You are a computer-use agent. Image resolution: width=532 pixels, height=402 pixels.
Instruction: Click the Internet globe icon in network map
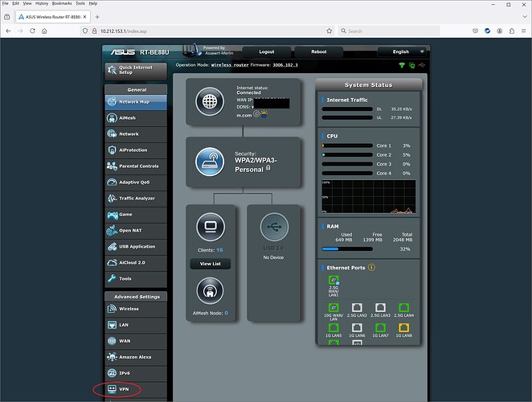click(210, 101)
